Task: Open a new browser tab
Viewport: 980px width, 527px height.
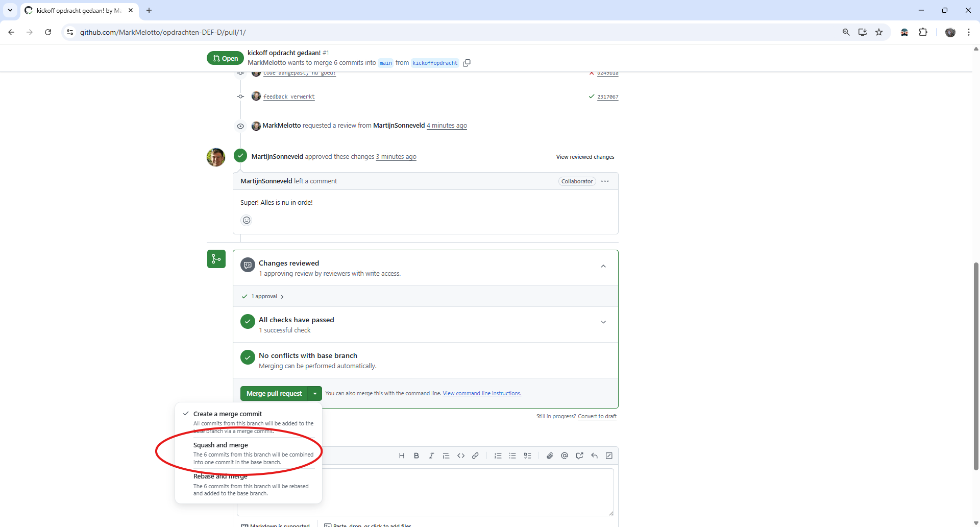Action: point(149,10)
